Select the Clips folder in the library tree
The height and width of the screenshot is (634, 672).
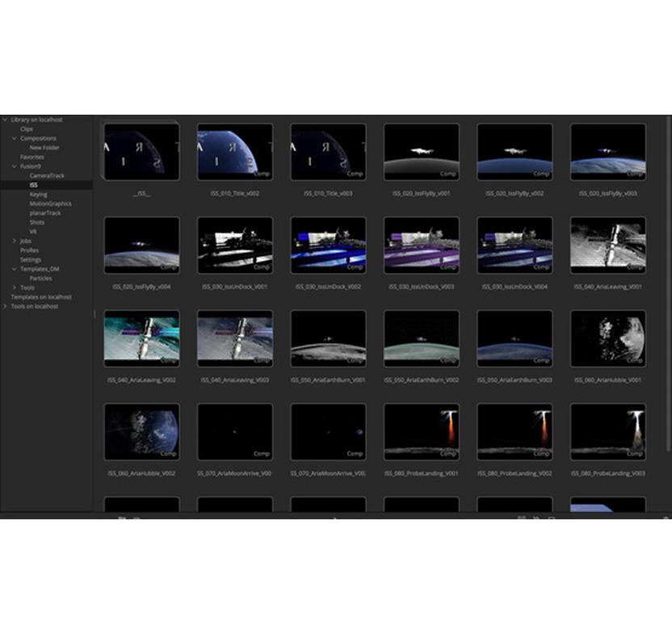pos(27,129)
